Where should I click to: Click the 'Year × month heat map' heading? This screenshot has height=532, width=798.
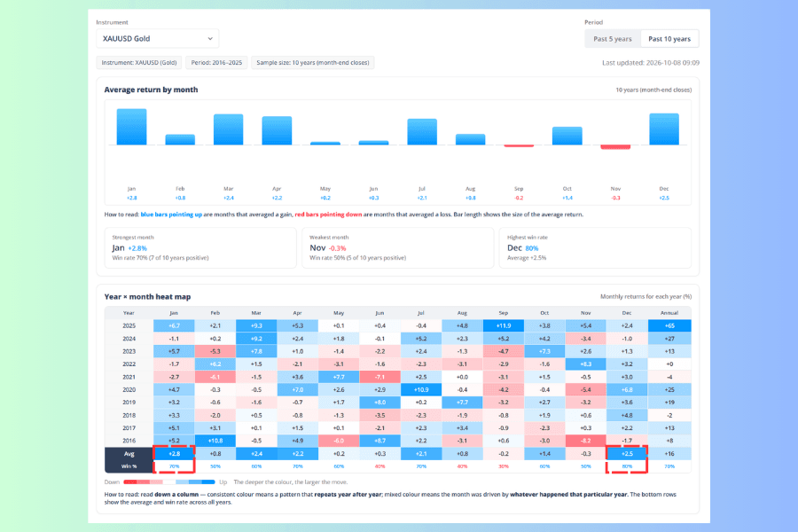(x=147, y=297)
